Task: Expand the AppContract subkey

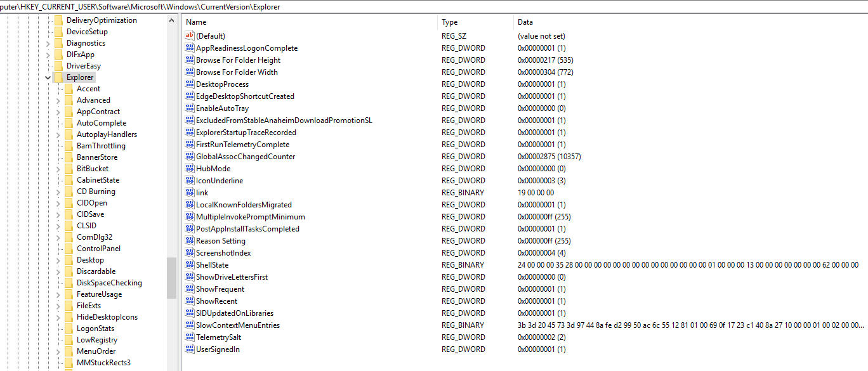Action: [58, 112]
